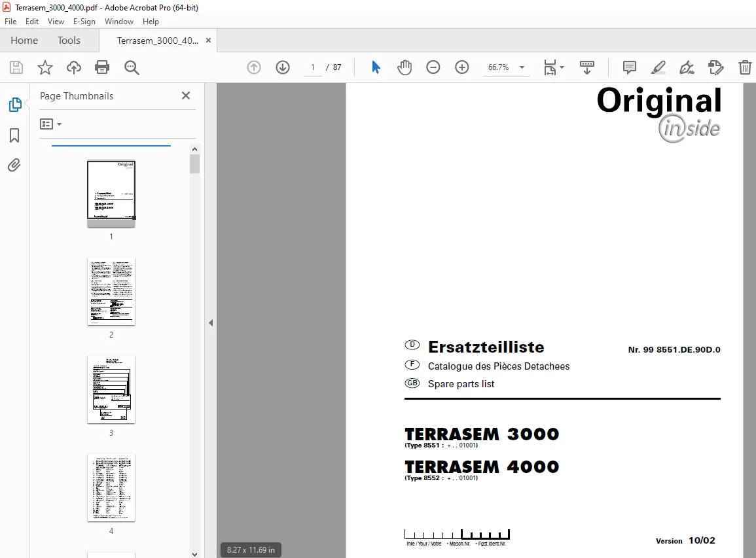Print the document with printer icon

click(x=102, y=67)
